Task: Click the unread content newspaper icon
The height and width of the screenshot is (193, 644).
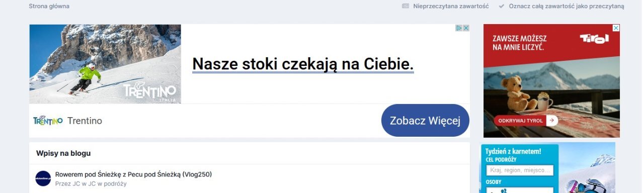Action: pyautogui.click(x=406, y=7)
